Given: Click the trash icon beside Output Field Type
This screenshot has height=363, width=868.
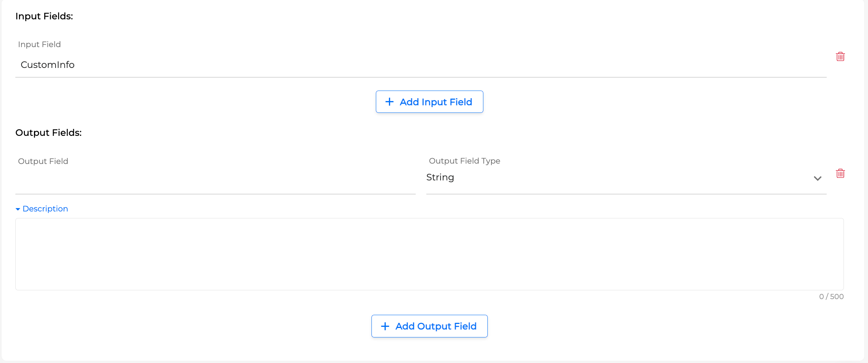Looking at the screenshot, I should (x=840, y=173).
